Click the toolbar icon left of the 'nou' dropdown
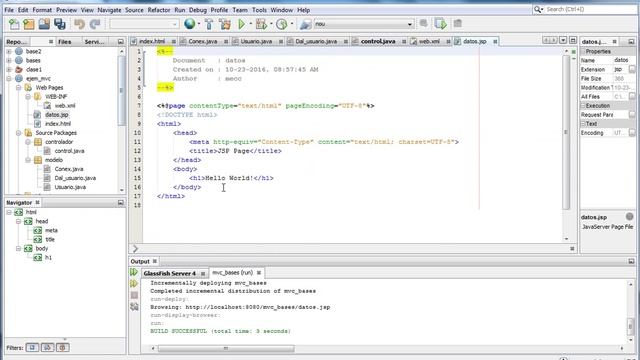The width and height of the screenshot is (640, 360). click(305, 24)
